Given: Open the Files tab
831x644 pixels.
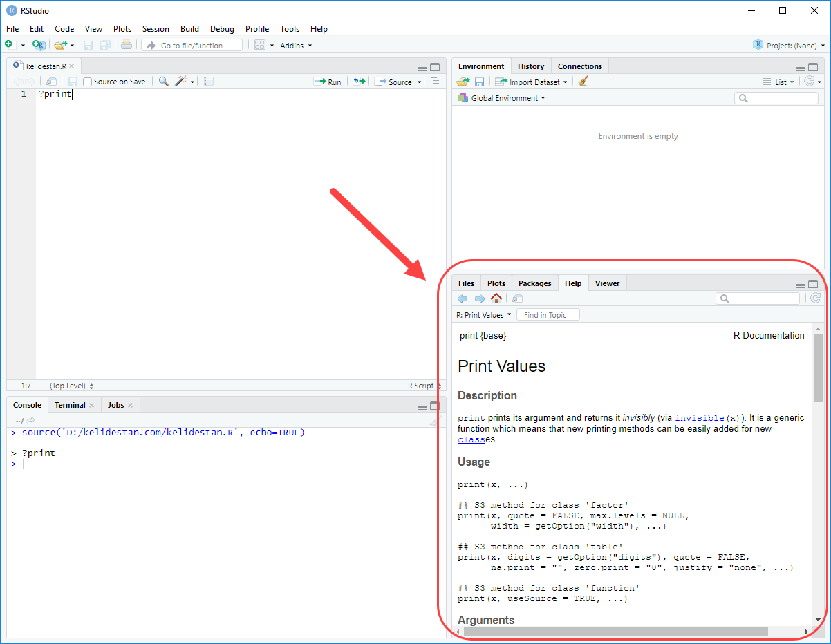Looking at the screenshot, I should click(x=467, y=283).
